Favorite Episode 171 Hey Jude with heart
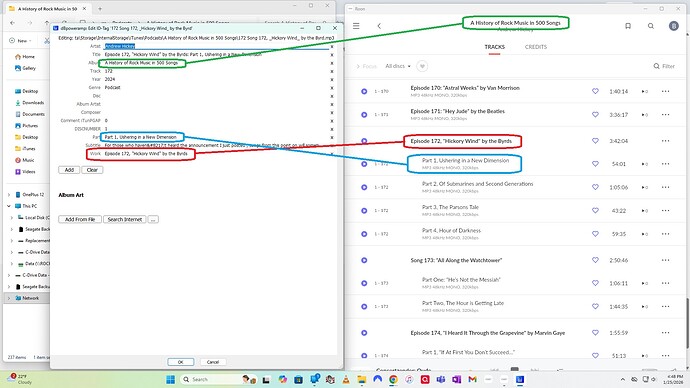This screenshot has width=690, height=388. pos(595,115)
